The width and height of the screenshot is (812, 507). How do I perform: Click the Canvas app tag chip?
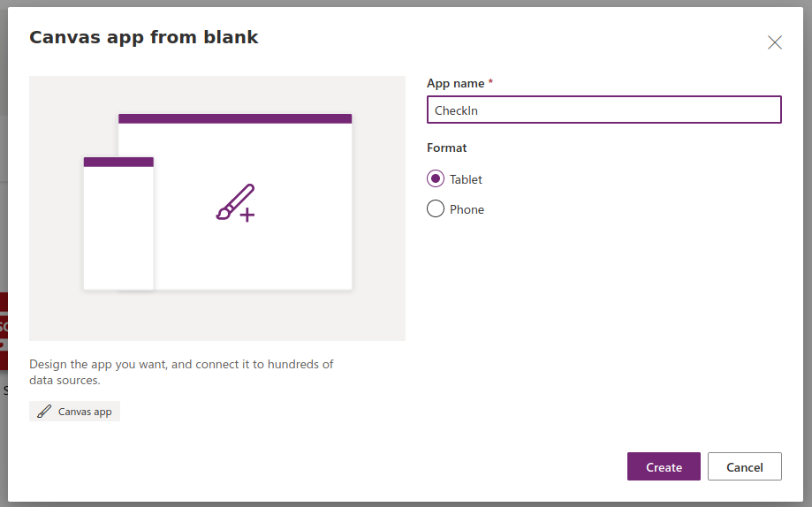coord(74,412)
